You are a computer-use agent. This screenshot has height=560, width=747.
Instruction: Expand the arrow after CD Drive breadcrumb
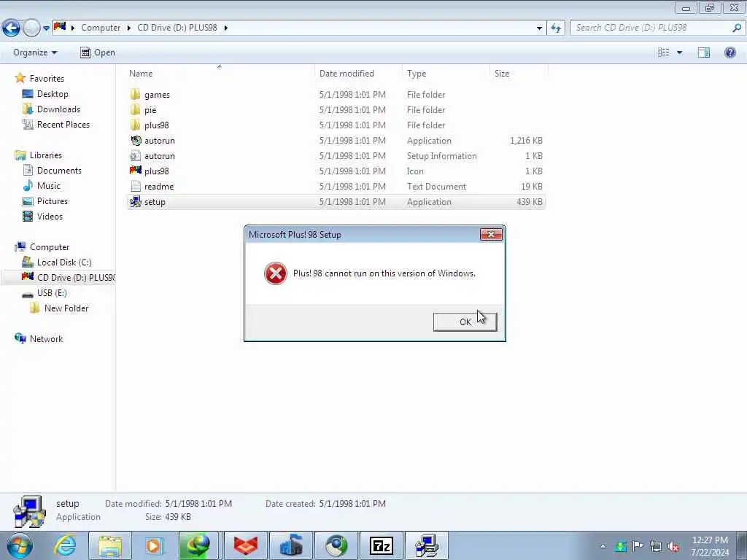coord(226,28)
